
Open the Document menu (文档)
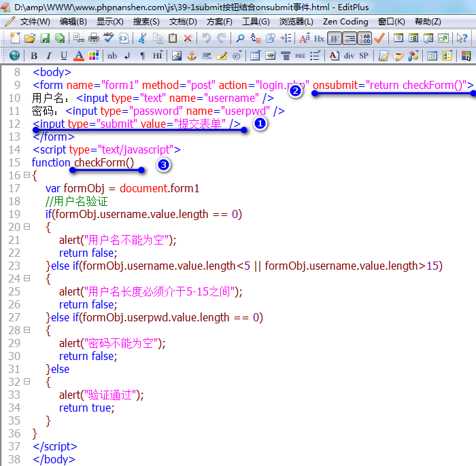183,22
